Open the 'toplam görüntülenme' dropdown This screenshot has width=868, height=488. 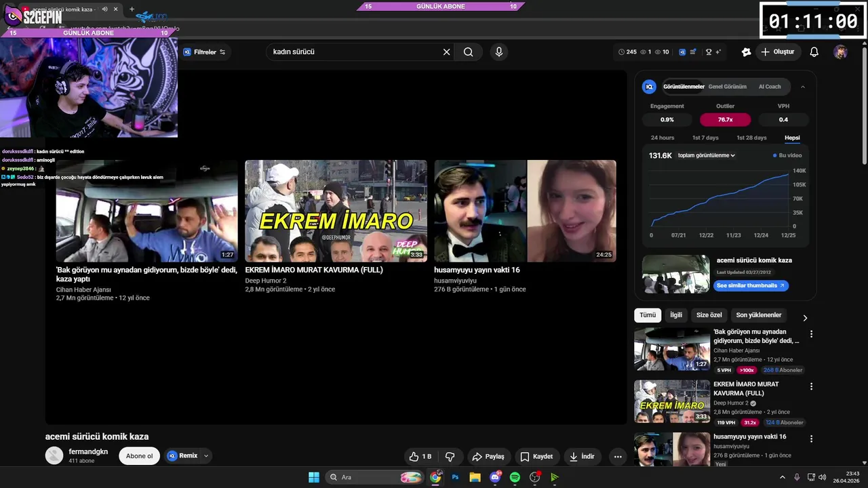click(707, 155)
